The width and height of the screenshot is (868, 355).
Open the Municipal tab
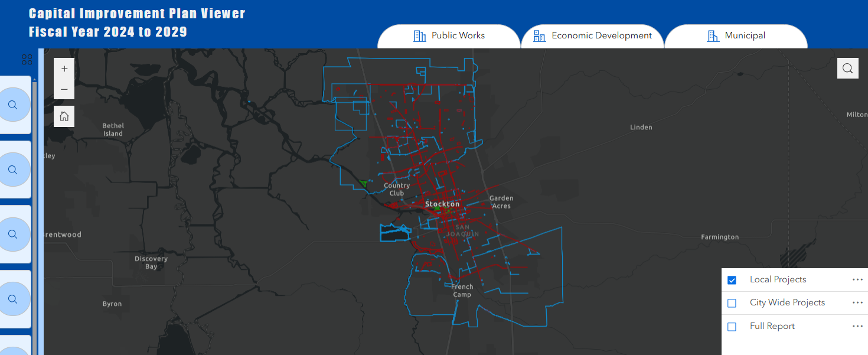pos(736,36)
